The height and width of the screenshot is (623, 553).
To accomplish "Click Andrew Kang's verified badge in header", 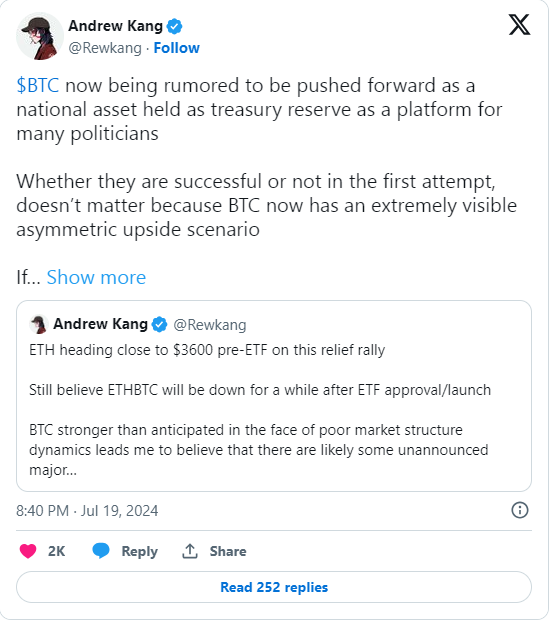I will tap(174, 27).
